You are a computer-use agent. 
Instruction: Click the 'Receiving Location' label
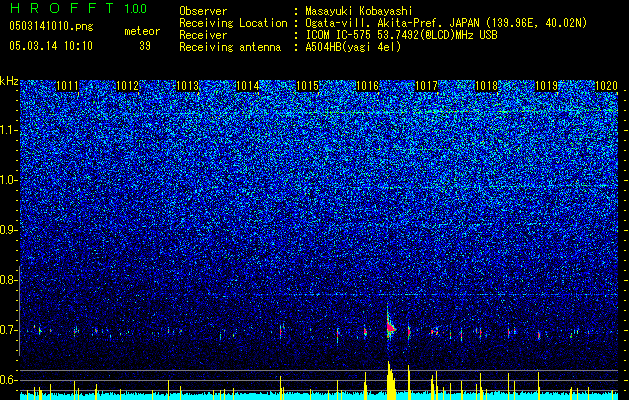tap(233, 23)
